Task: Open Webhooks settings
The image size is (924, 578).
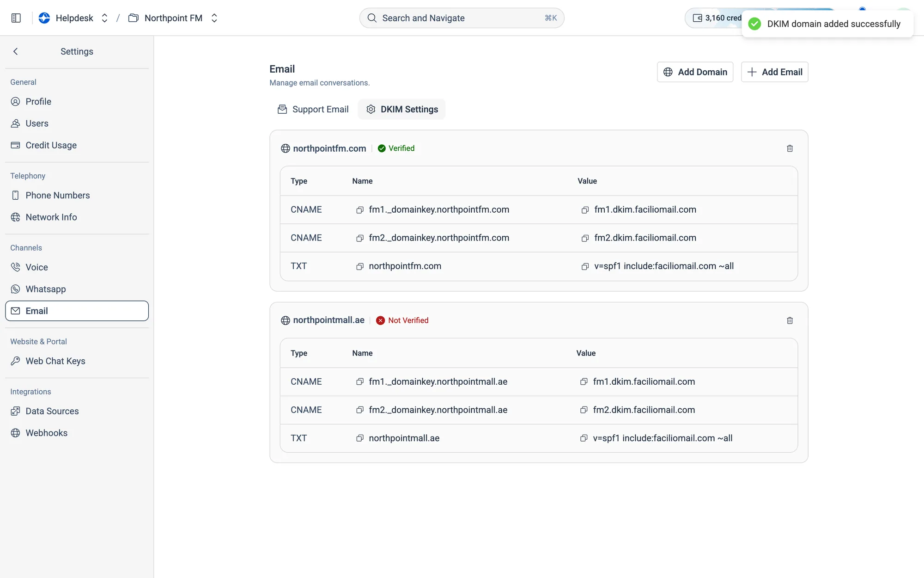Action: (x=77, y=433)
